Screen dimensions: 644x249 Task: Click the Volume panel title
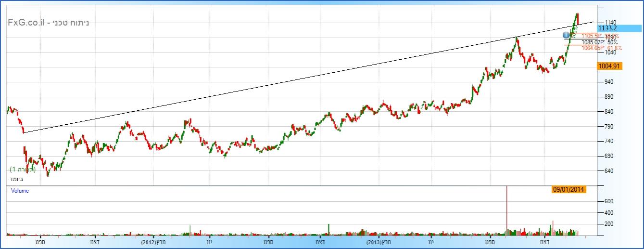click(x=20, y=191)
